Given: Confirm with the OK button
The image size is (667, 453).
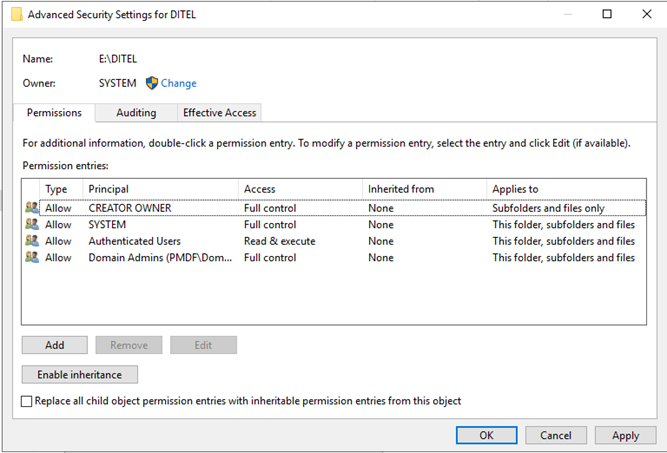Looking at the screenshot, I should [x=485, y=436].
